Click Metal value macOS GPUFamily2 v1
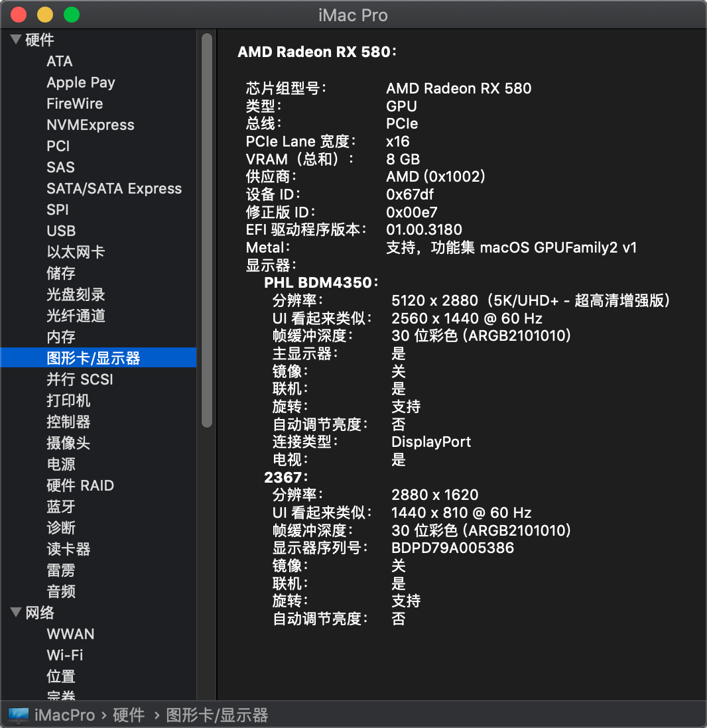The image size is (707, 728). [558, 247]
